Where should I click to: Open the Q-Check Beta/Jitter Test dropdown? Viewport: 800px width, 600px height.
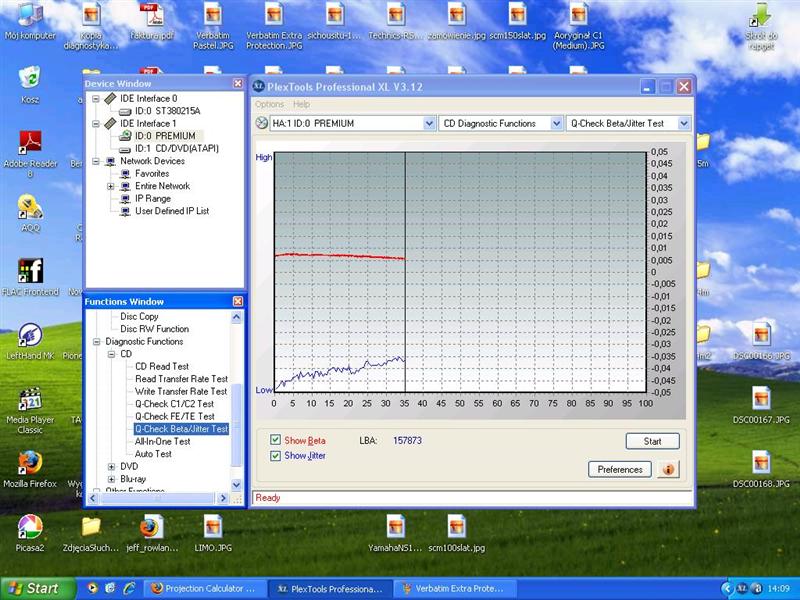tap(684, 123)
